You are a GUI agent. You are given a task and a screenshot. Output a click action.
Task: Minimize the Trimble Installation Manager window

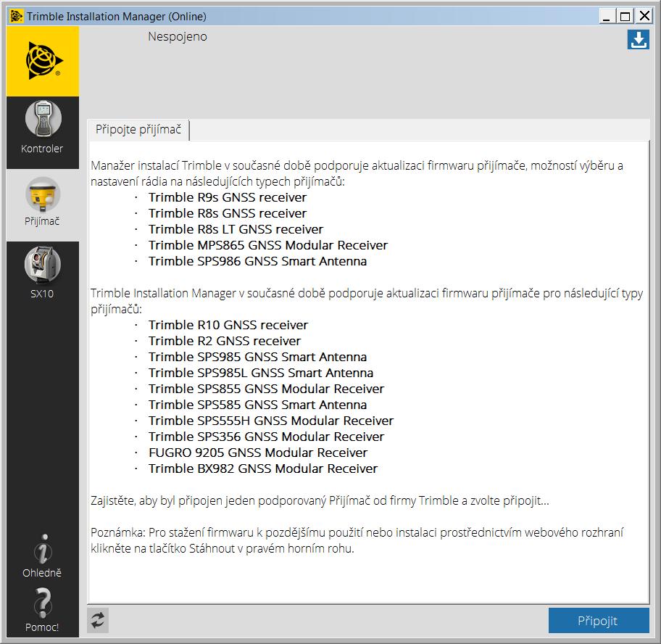(607, 16)
